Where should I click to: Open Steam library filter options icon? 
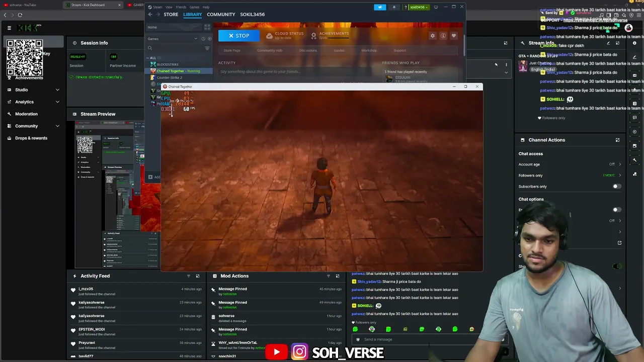tap(207, 48)
